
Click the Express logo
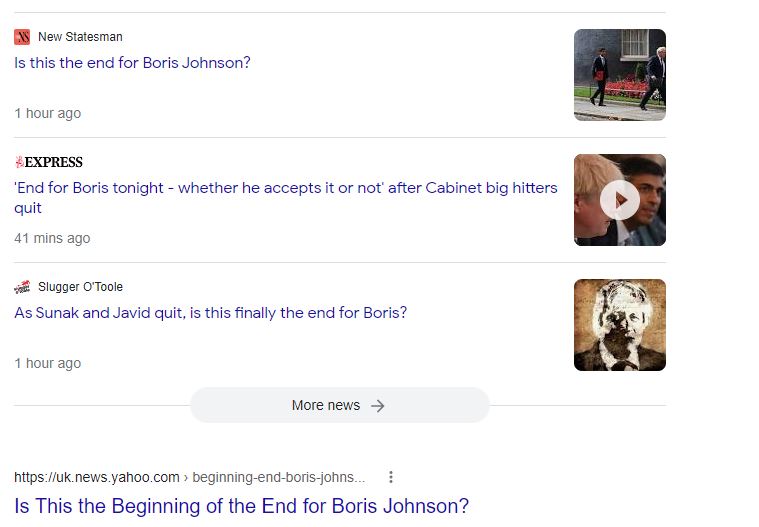point(49,162)
